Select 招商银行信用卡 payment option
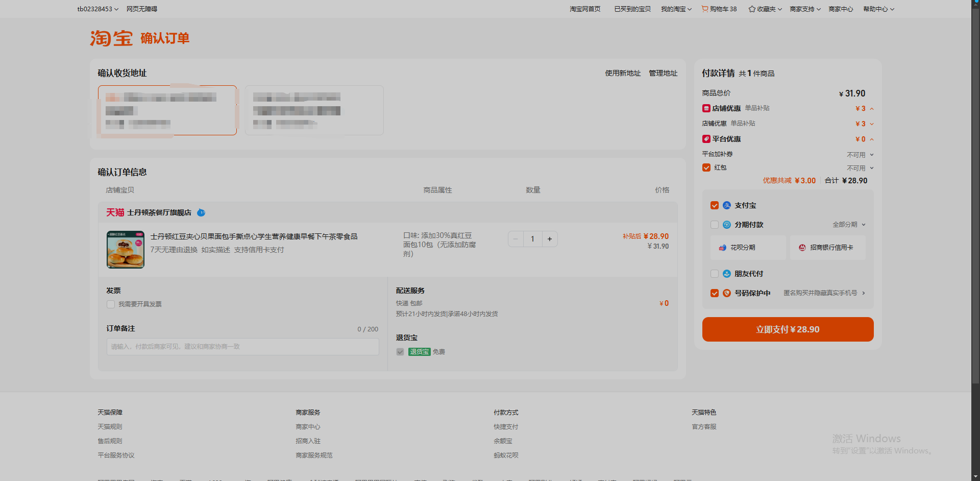The image size is (980, 481). [x=828, y=248]
